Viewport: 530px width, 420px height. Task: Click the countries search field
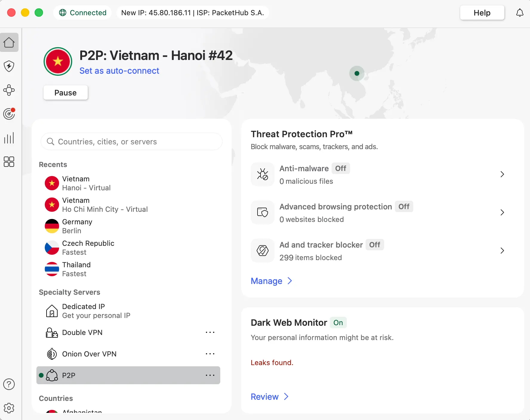(132, 141)
